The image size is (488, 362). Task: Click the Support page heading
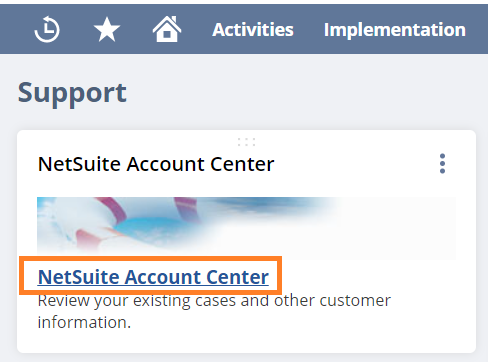point(72,93)
